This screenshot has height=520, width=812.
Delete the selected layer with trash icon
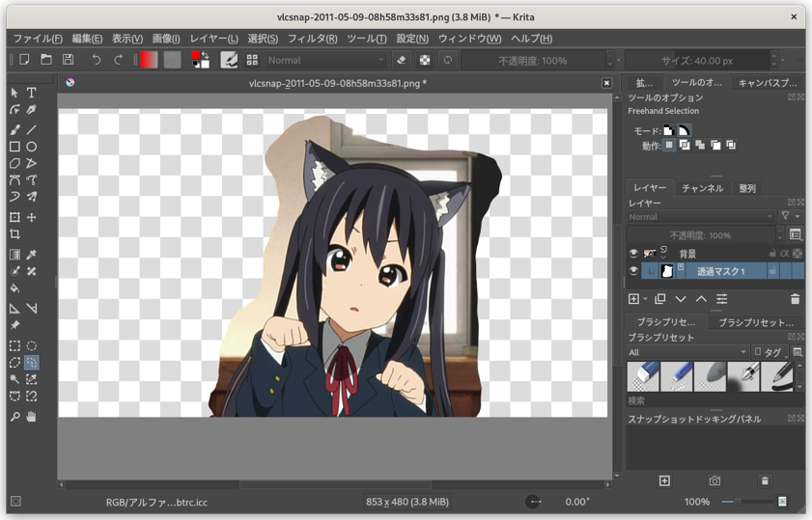tap(795, 299)
